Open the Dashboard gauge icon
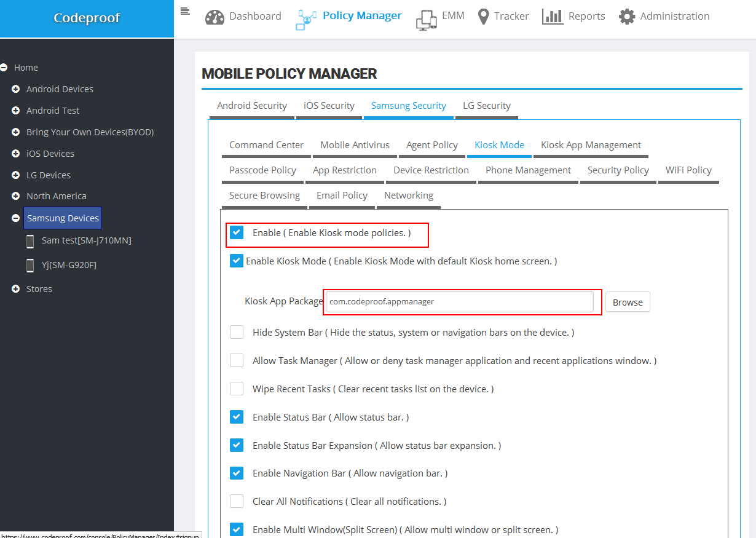Viewport: 756px width, 538px height. pos(215,17)
